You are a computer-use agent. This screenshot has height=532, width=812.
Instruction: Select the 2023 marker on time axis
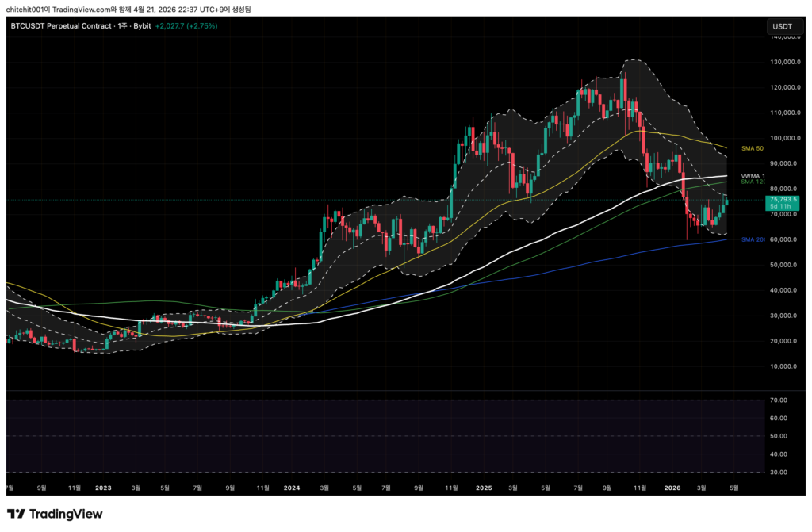point(105,488)
